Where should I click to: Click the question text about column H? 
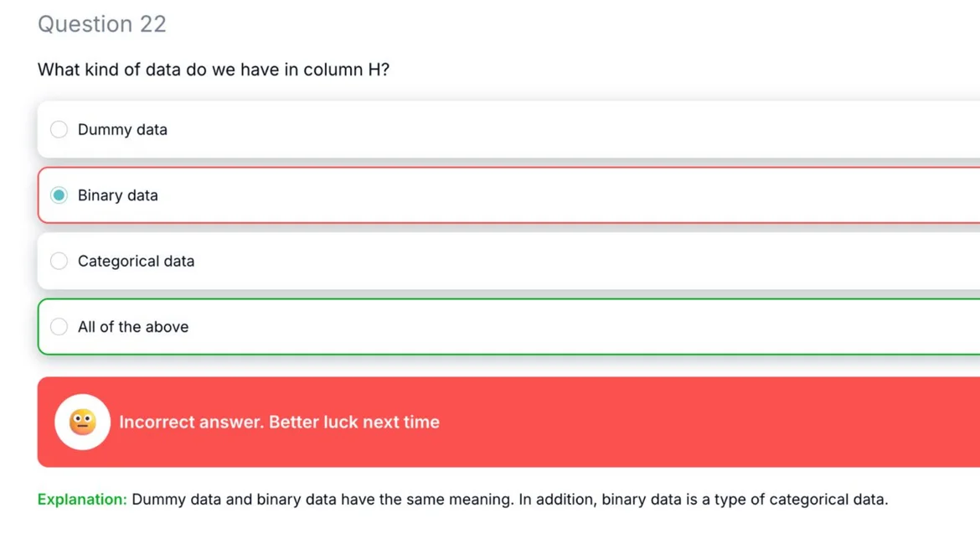coord(213,70)
